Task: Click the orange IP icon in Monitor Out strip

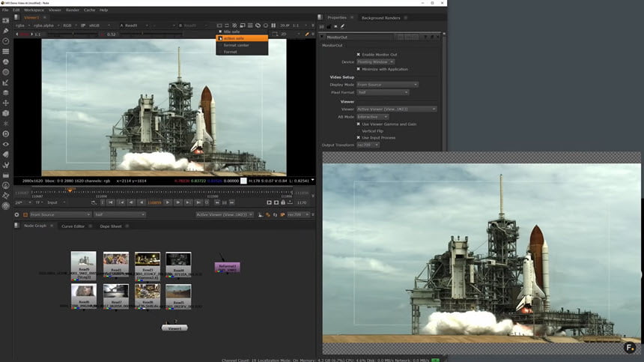Action: click(x=282, y=214)
